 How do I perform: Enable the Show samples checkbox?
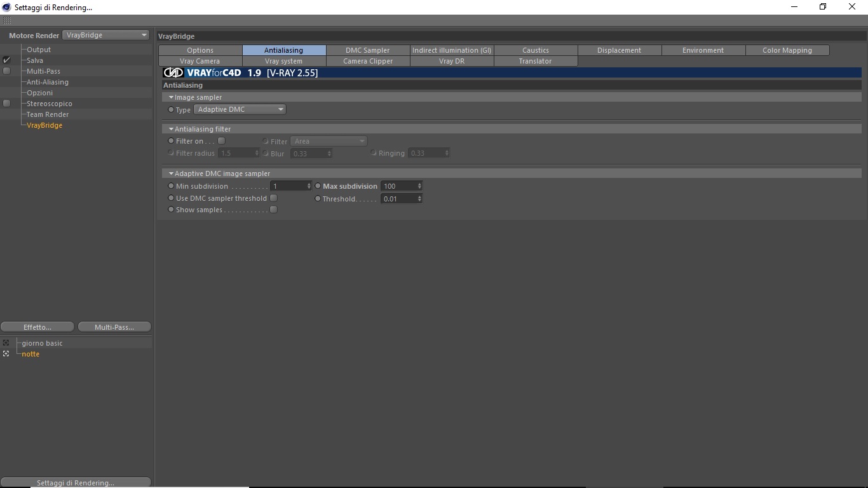pos(273,210)
